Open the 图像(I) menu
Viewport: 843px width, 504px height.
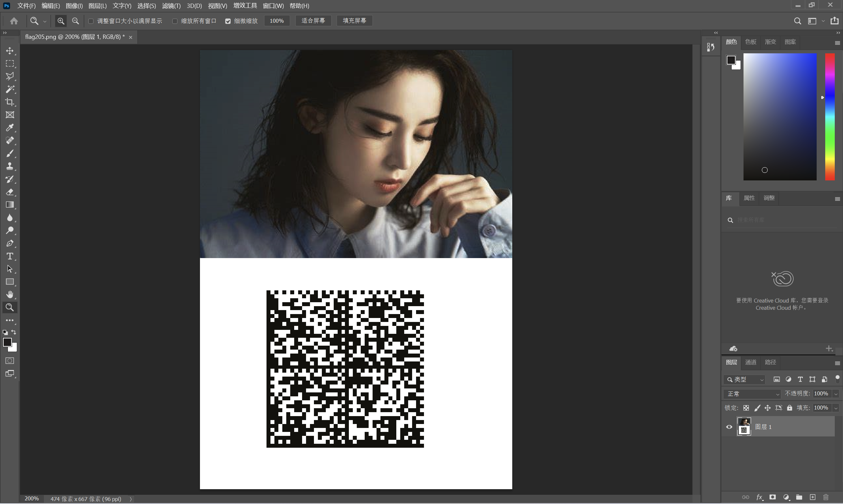pos(74,6)
